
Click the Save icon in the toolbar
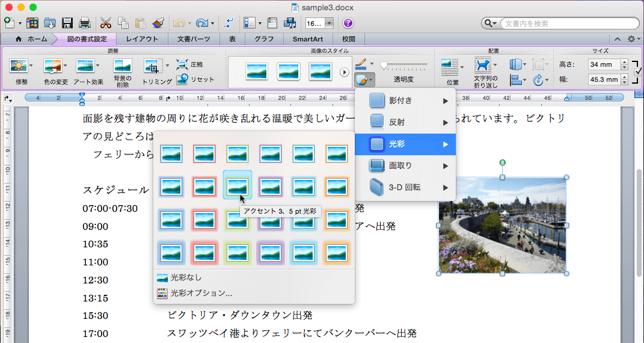pyautogui.click(x=67, y=23)
